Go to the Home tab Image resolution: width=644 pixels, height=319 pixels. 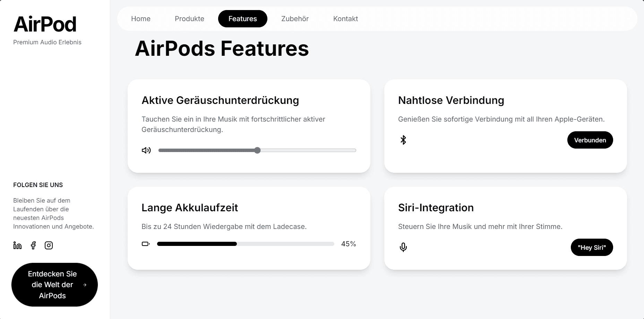pos(141,19)
